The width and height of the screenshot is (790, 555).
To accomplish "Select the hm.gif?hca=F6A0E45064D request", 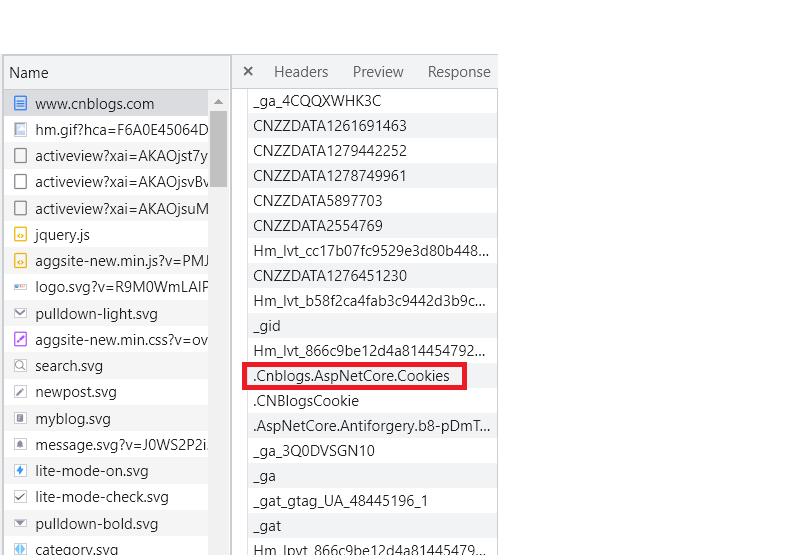I will tap(106, 129).
